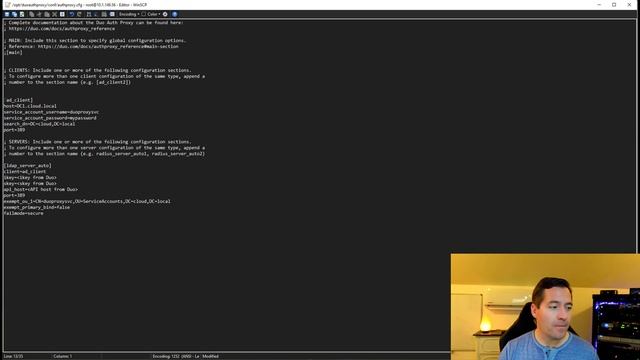Click the failmode=secure line
Image resolution: width=640 pixels, height=360 pixels.
[x=23, y=213]
